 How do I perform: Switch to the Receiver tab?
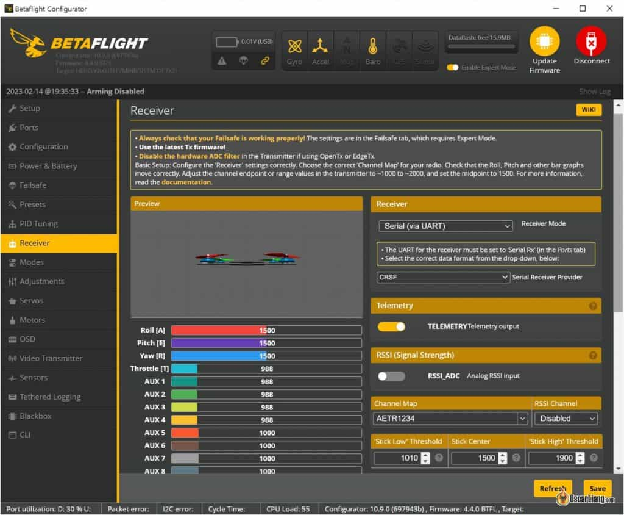tap(59, 243)
